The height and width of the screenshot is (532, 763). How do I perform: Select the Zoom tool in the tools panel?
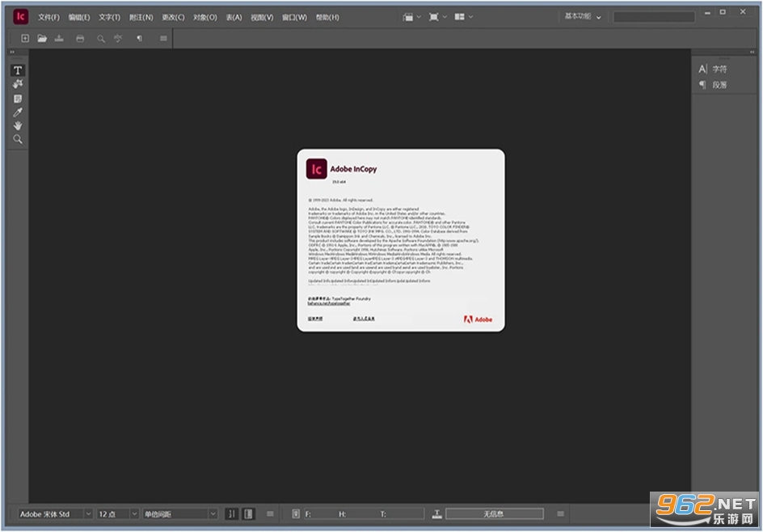tap(18, 139)
